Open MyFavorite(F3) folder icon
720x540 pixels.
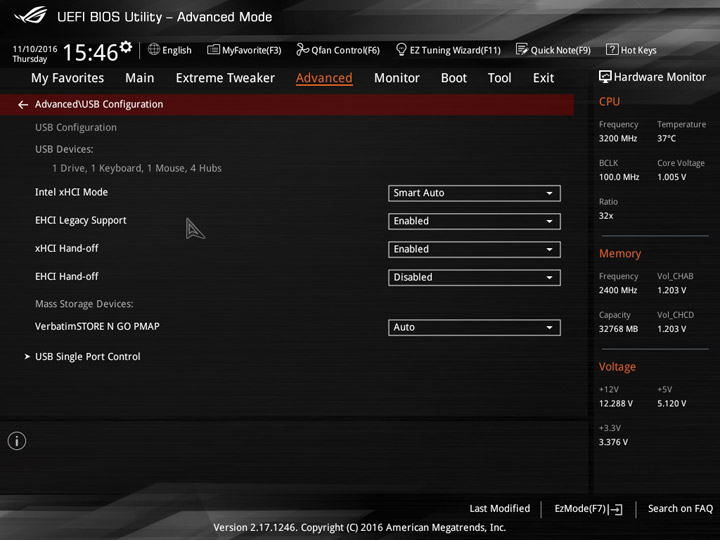pos(213,49)
